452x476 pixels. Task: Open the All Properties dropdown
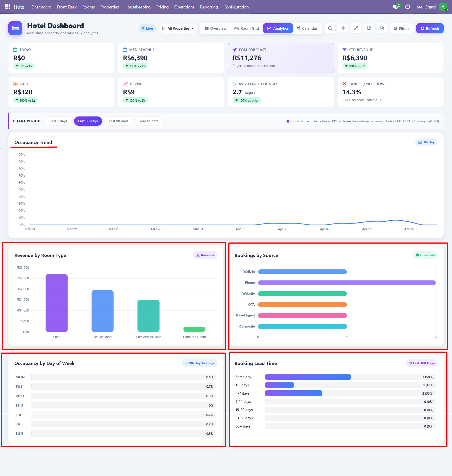(x=178, y=28)
